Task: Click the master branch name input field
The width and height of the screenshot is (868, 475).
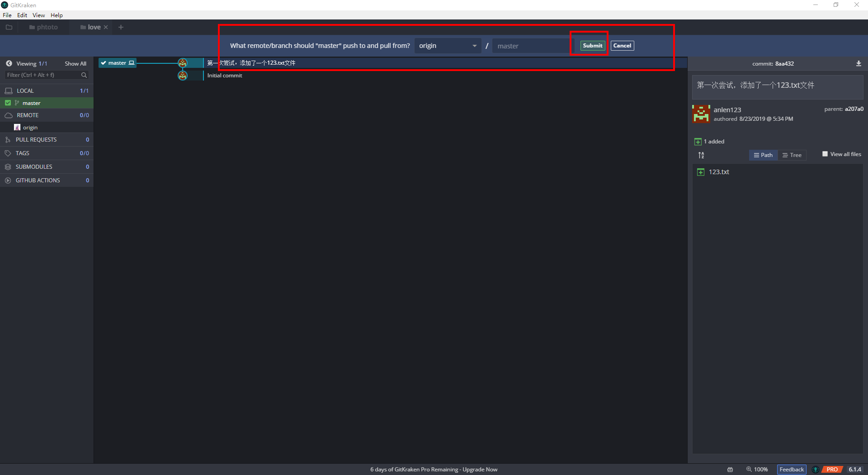Action: coord(531,46)
